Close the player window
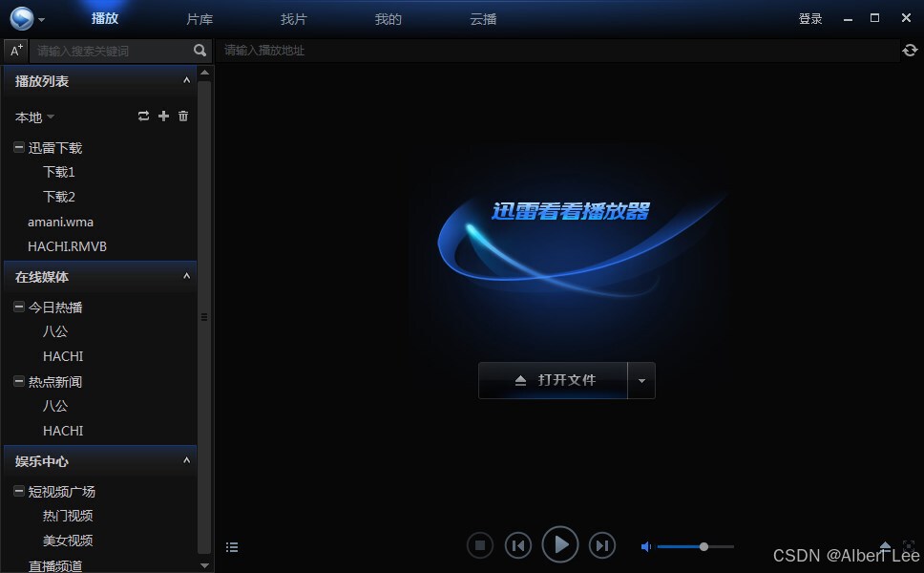Screen dimensions: 924x573 pyautogui.click(x=906, y=18)
